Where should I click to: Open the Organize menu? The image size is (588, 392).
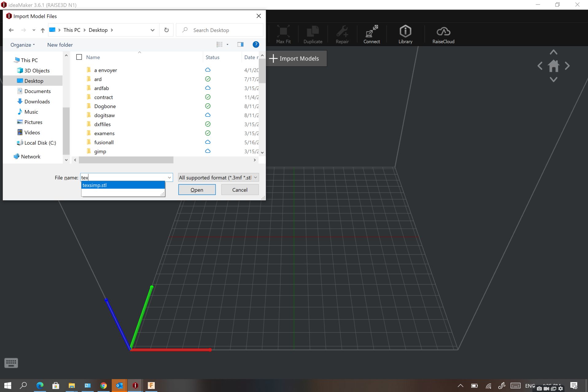22,45
